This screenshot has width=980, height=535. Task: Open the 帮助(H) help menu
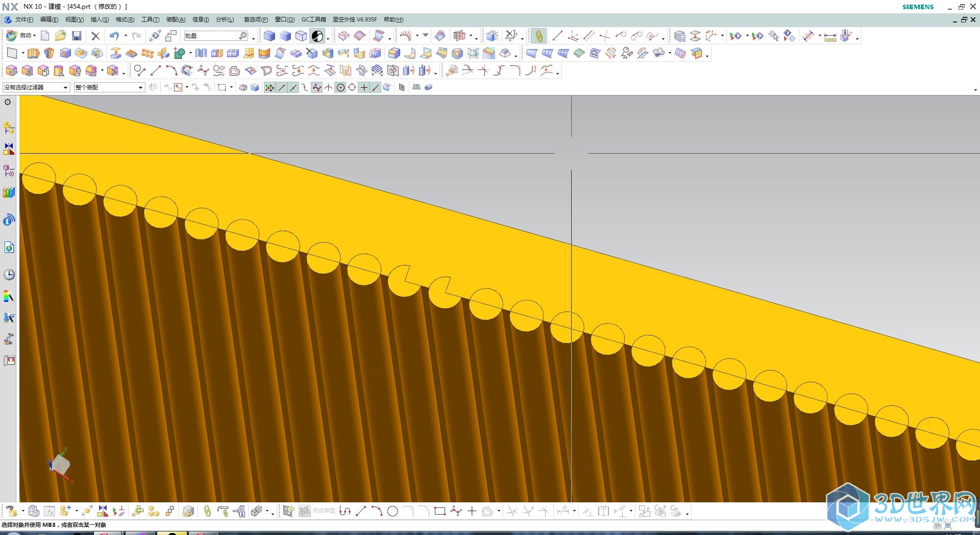tap(393, 19)
